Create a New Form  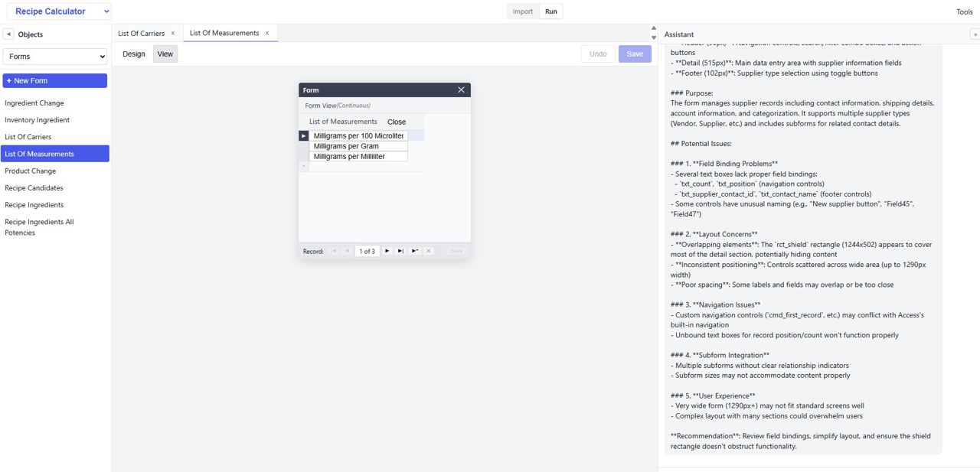tap(55, 80)
